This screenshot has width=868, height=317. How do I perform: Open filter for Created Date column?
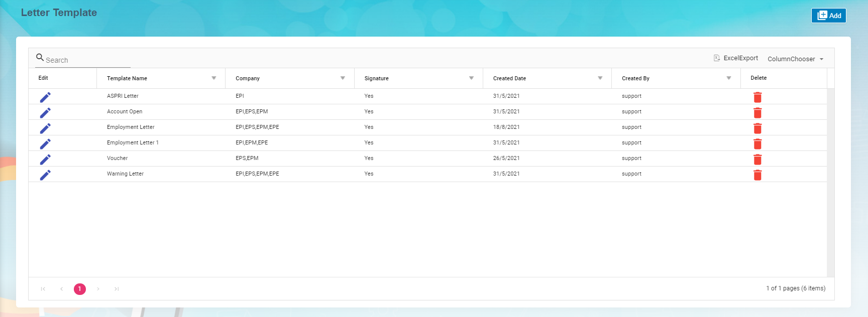(x=600, y=78)
